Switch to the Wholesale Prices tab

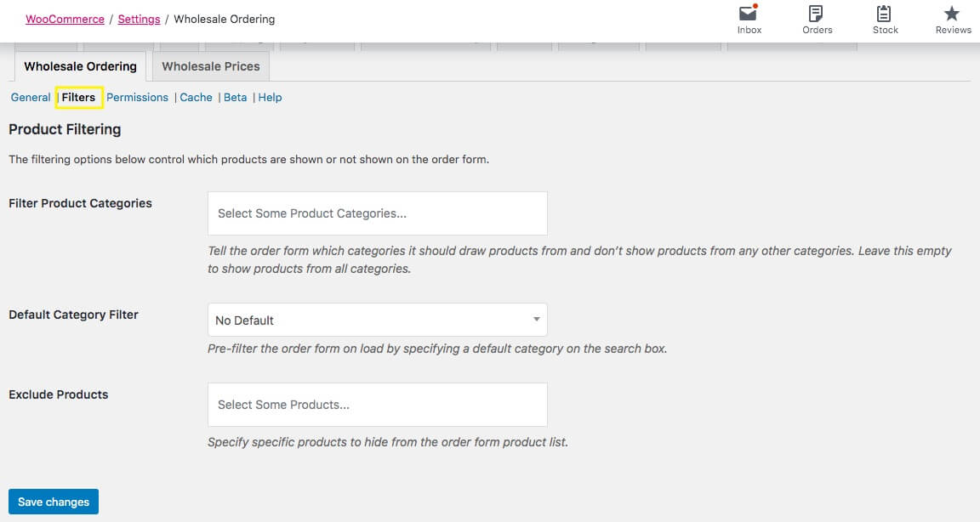[211, 66]
